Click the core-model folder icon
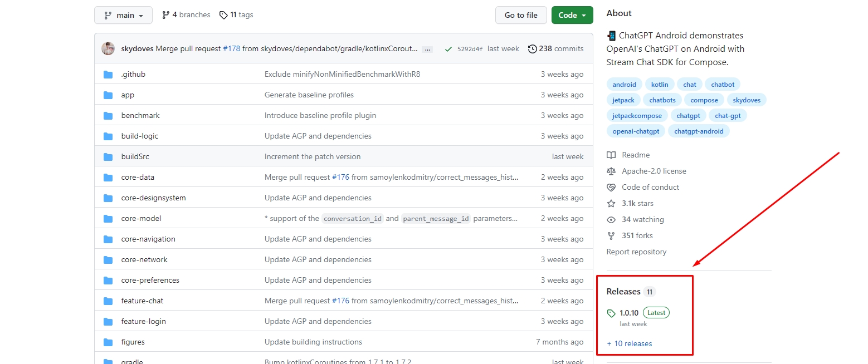 click(x=108, y=218)
